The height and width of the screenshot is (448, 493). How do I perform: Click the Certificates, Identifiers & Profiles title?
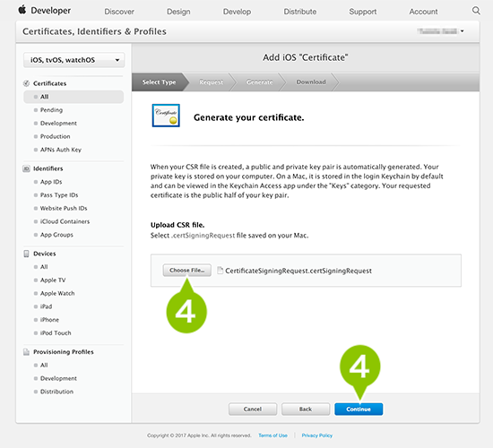coord(94,31)
